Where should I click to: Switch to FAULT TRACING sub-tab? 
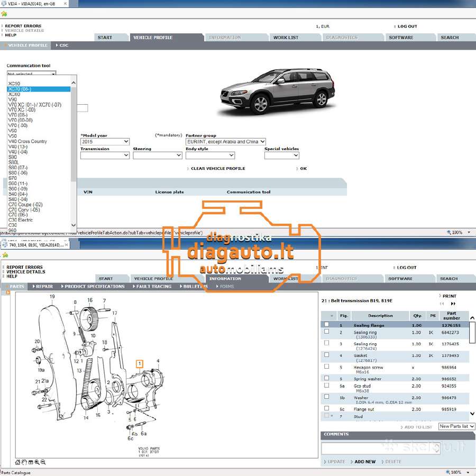click(152, 286)
